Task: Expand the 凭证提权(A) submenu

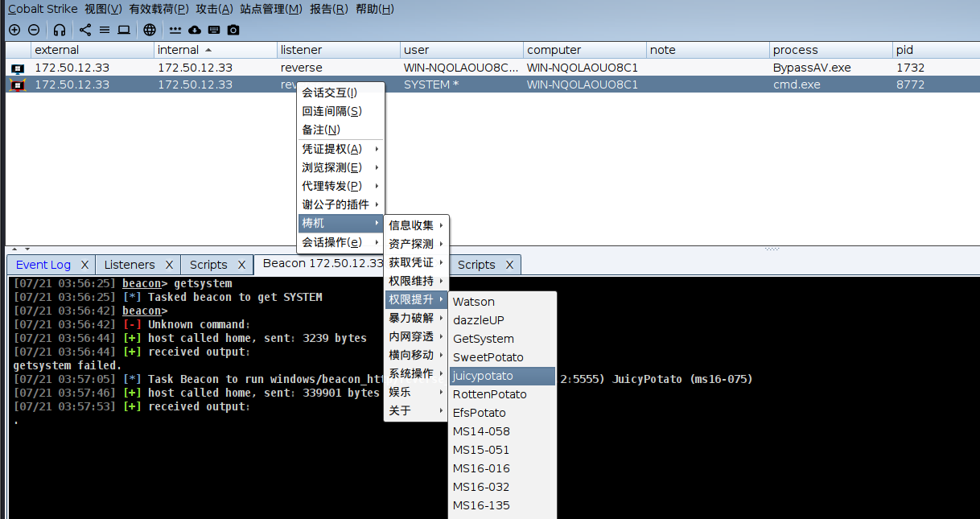Action: click(341, 149)
